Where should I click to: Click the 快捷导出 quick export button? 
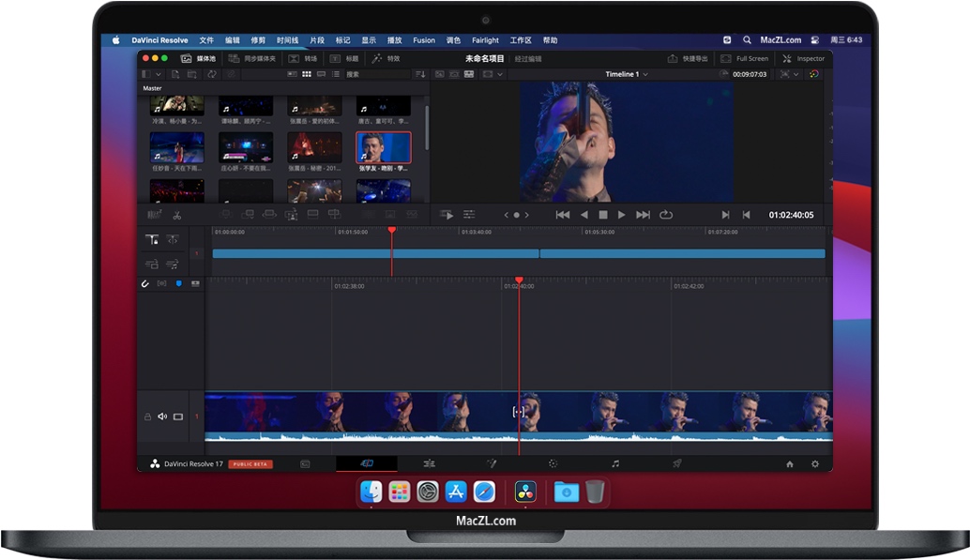688,59
